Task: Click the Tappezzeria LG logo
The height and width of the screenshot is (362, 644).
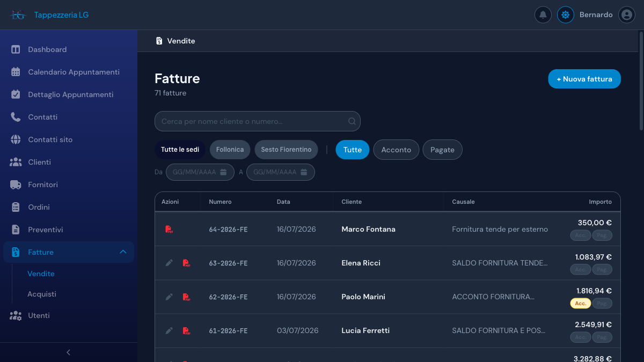Action: [x=18, y=15]
